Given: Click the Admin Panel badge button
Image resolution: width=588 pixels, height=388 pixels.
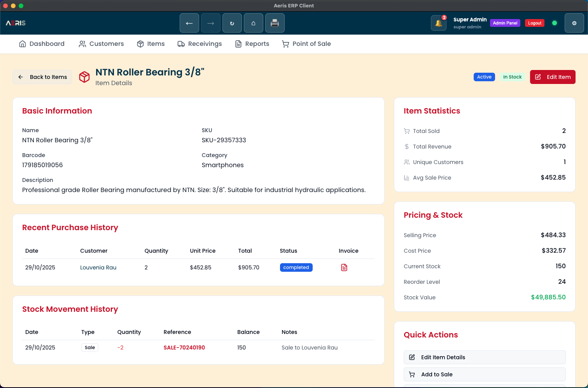Looking at the screenshot, I should coord(505,23).
